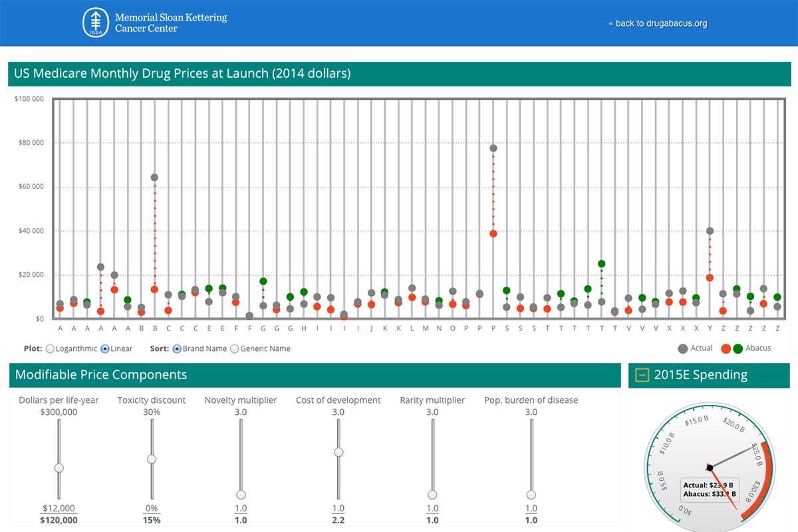798x532 pixels.
Task: Click the green Abacus legend dot
Action: pos(738,348)
